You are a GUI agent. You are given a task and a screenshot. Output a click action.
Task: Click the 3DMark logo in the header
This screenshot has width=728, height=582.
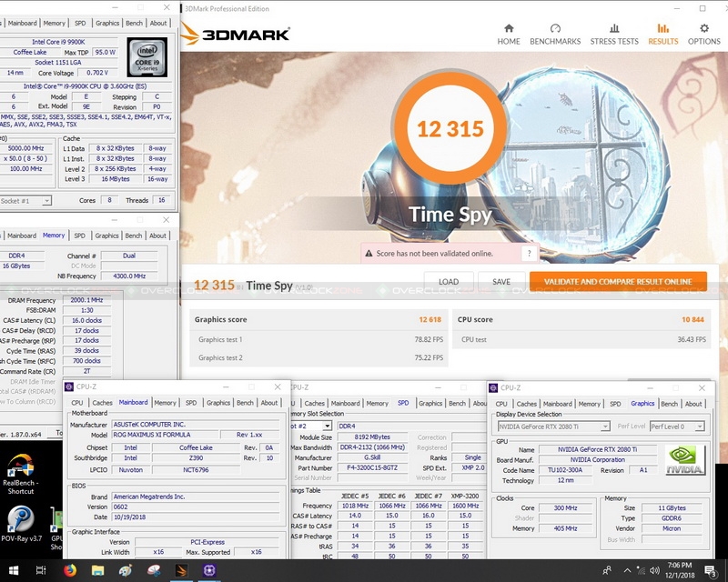(x=235, y=35)
